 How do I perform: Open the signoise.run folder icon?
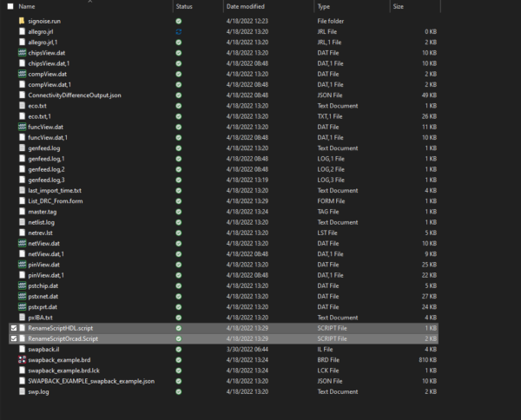22,20
